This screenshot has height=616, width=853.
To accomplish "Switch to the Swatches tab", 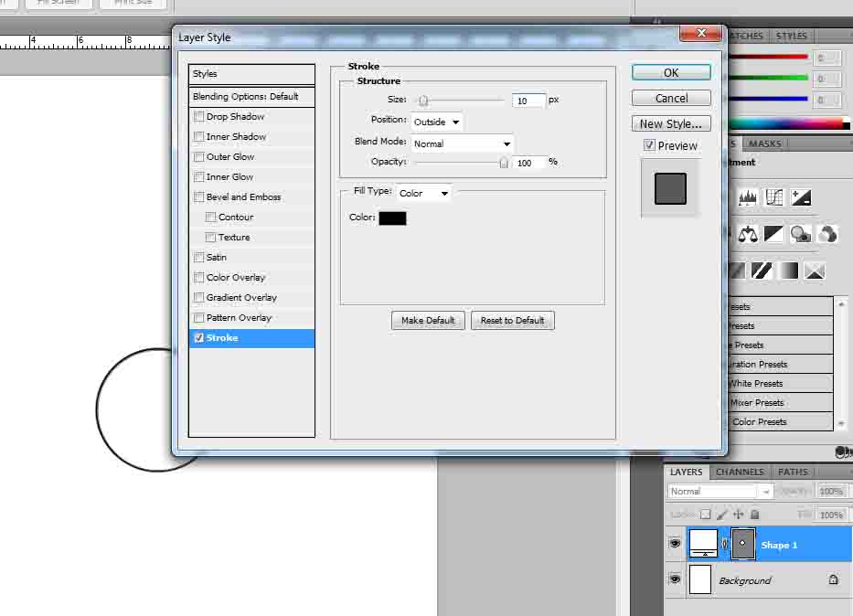I will click(x=746, y=36).
